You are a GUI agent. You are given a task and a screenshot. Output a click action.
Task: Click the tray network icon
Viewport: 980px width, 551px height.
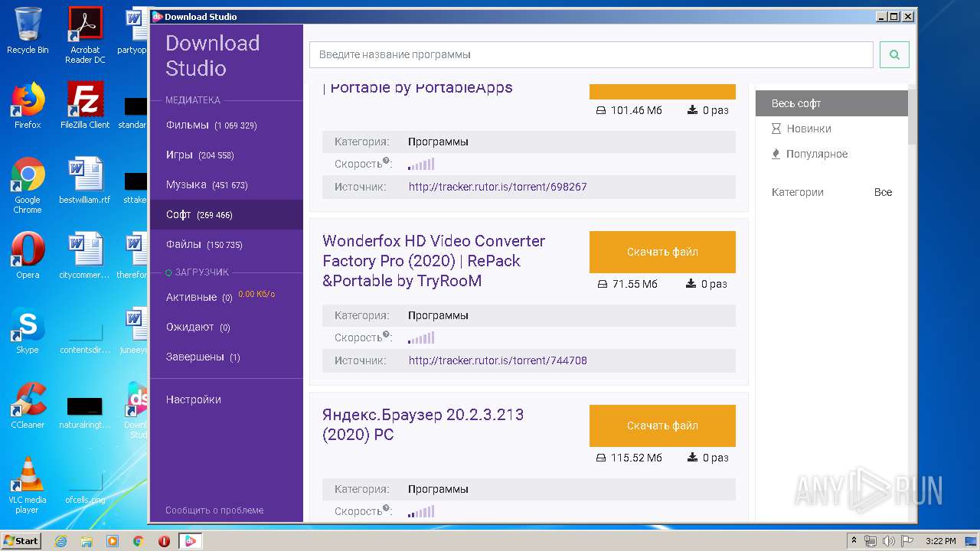[871, 541]
